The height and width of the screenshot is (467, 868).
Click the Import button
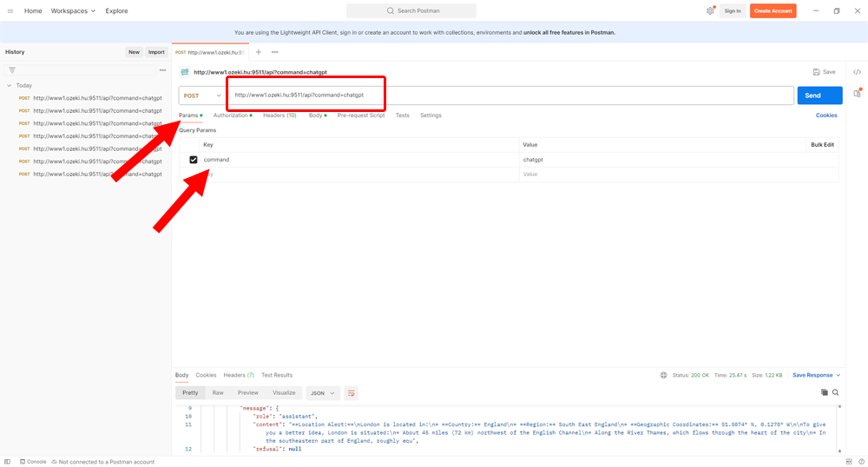click(156, 52)
